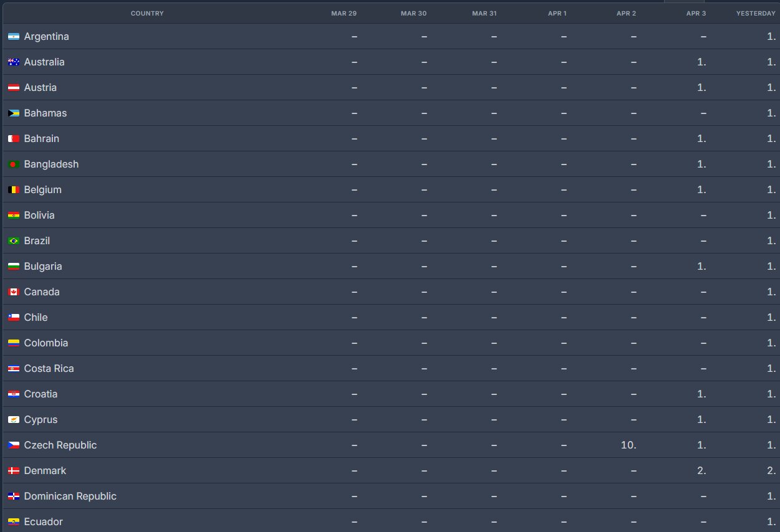The width and height of the screenshot is (780, 532).
Task: Click the Denmark flag icon
Action: (14, 471)
